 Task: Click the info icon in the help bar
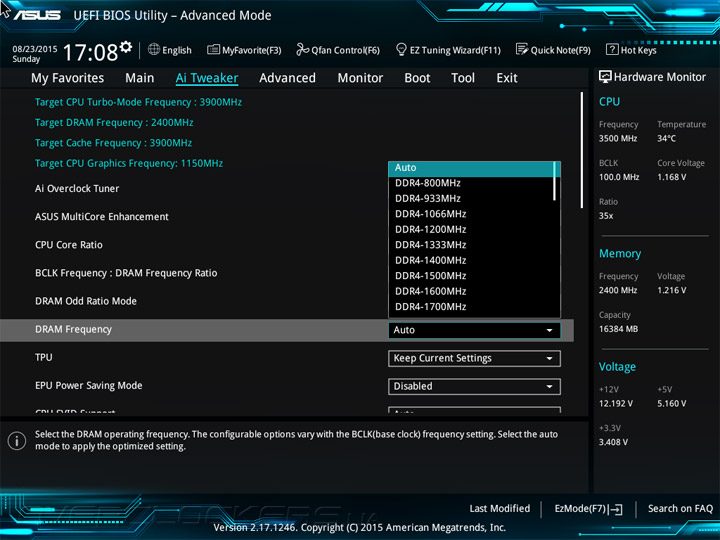tap(17, 440)
